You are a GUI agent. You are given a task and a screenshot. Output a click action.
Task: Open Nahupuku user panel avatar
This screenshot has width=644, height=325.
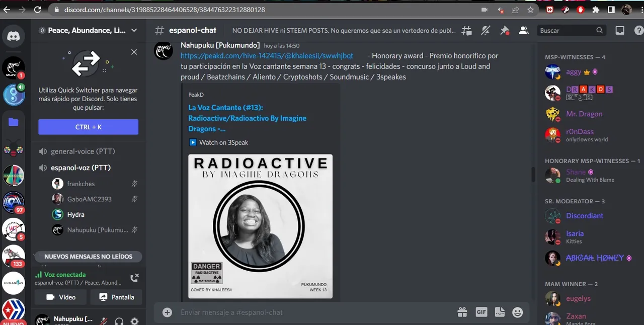click(42, 320)
